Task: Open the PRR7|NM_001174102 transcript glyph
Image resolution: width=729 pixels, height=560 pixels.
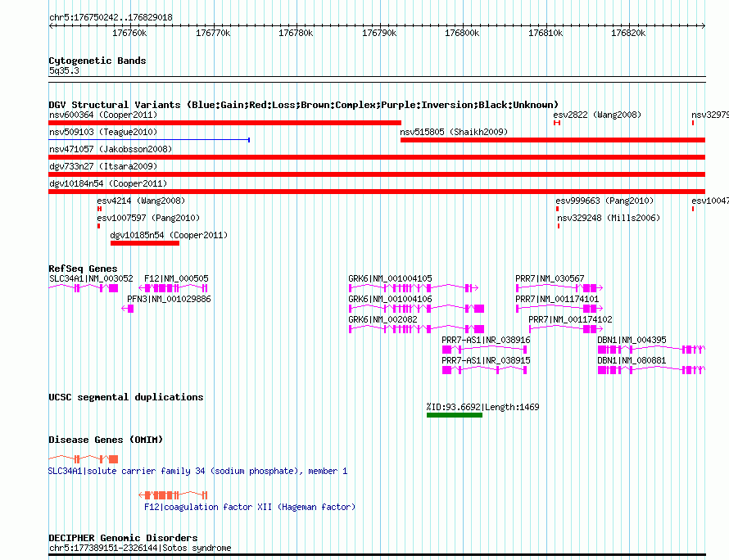Action: (x=566, y=329)
